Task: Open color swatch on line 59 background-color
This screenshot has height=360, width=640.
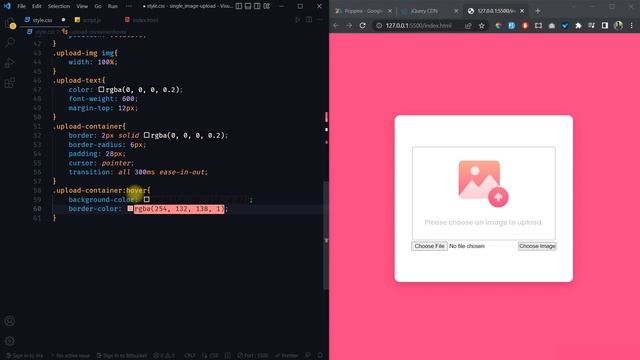Action: click(147, 200)
